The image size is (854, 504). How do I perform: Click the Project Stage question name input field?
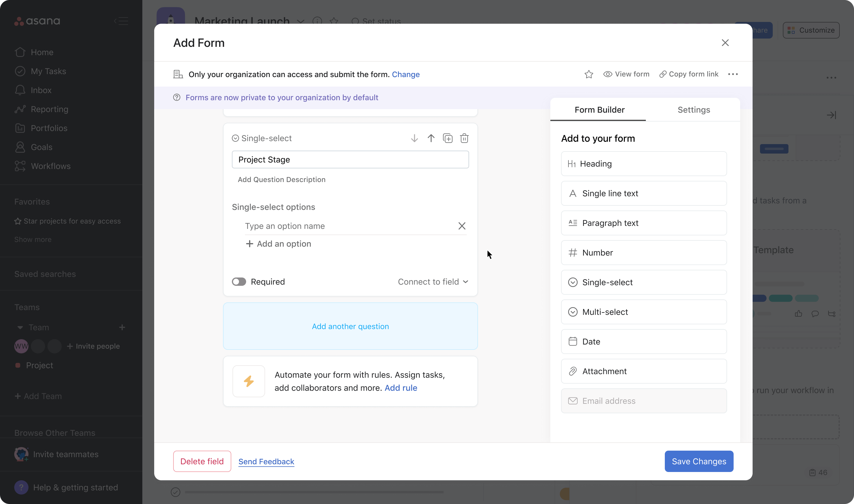(x=350, y=159)
